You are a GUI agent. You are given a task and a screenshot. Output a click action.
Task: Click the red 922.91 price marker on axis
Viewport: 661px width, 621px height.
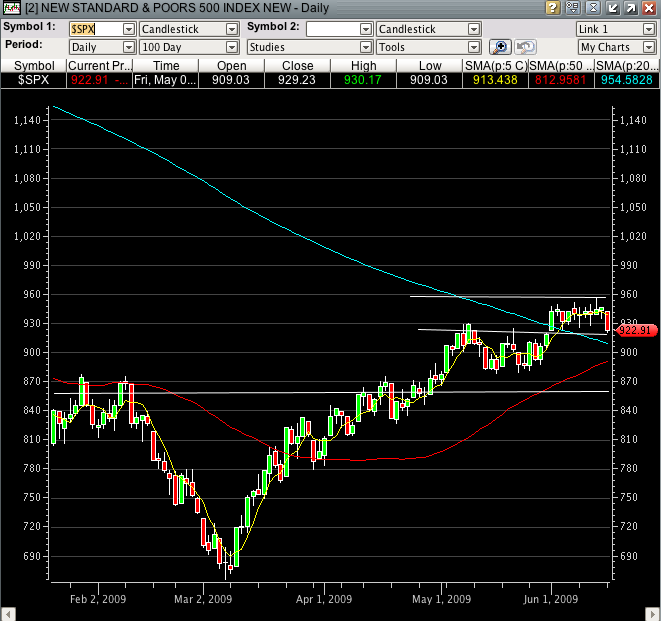tap(636, 329)
